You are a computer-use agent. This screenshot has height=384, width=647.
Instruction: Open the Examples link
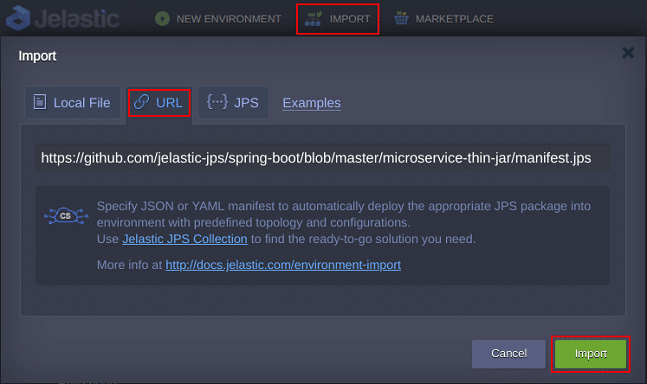(312, 103)
